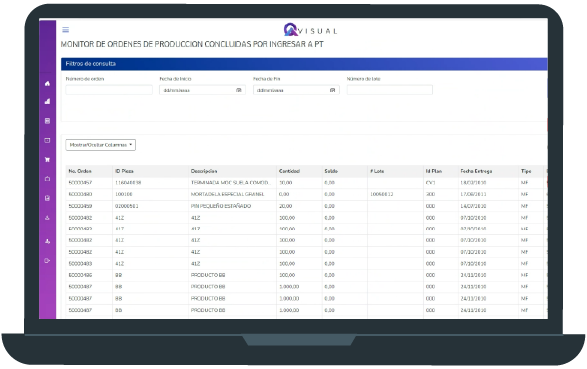Open the hamburger menu icon
The width and height of the screenshot is (587, 369).
point(66,30)
